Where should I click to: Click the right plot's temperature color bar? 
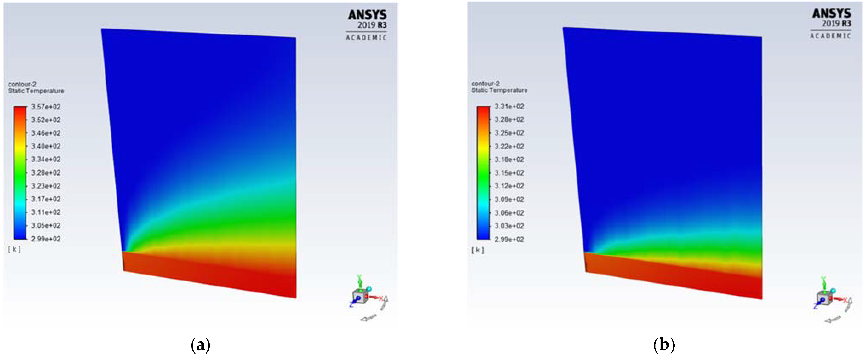(483, 172)
